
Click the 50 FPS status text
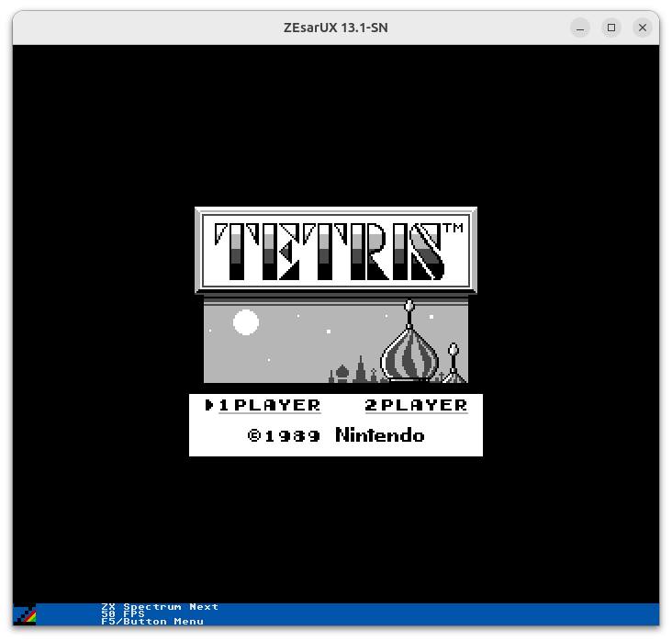(x=123, y=614)
